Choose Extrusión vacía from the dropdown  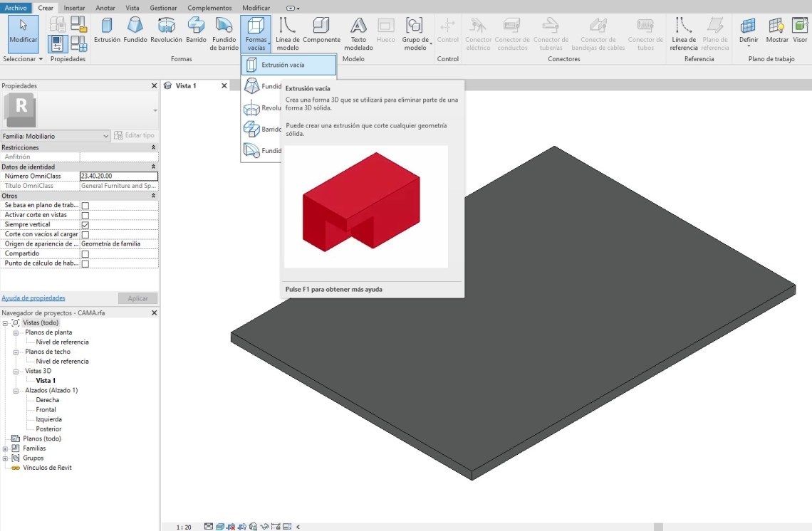coord(288,65)
